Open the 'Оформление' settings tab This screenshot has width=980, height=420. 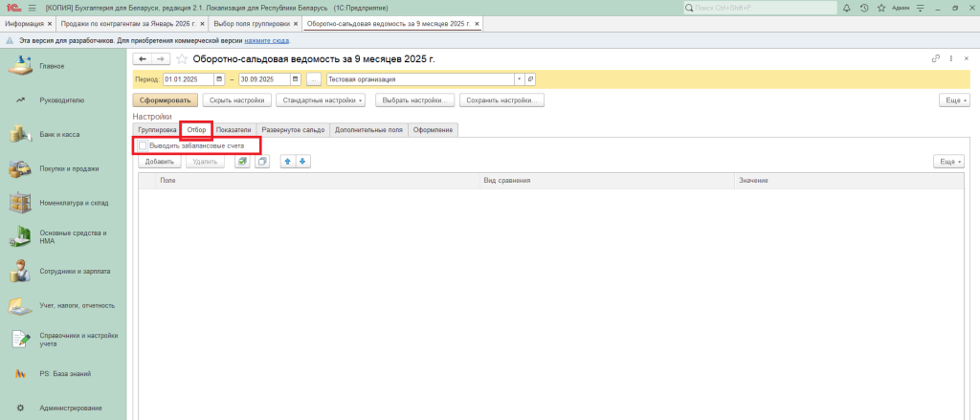coord(433,129)
